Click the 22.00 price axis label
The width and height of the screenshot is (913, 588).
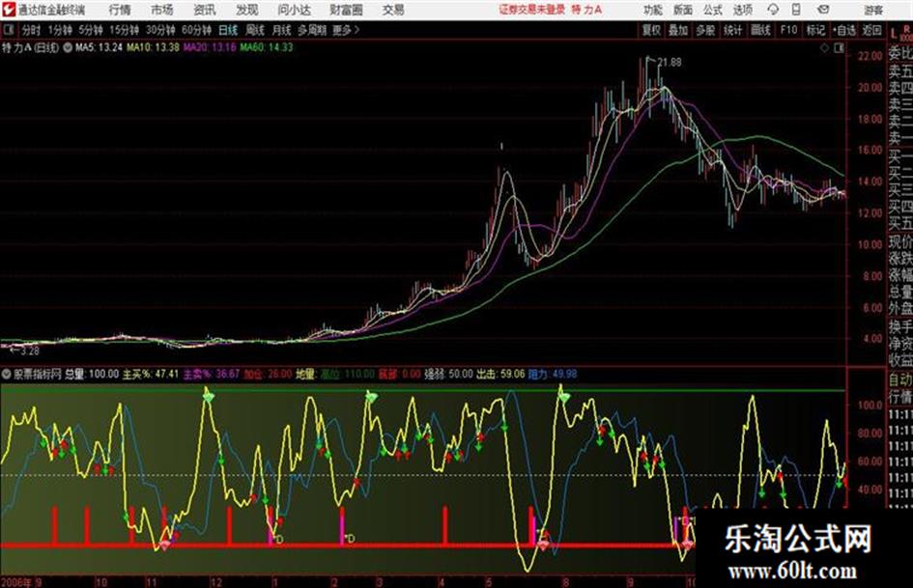[x=870, y=56]
